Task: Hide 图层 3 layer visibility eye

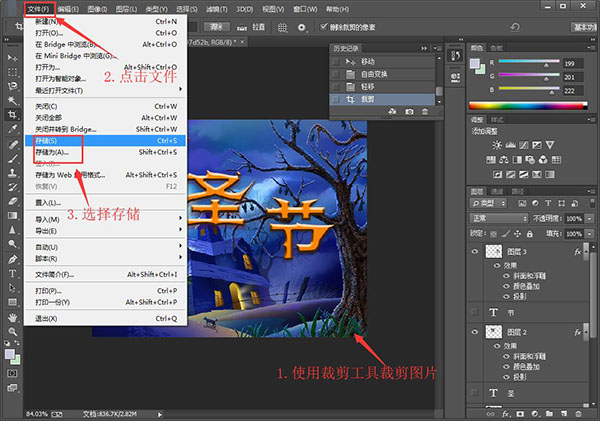Action: pyautogui.click(x=475, y=251)
